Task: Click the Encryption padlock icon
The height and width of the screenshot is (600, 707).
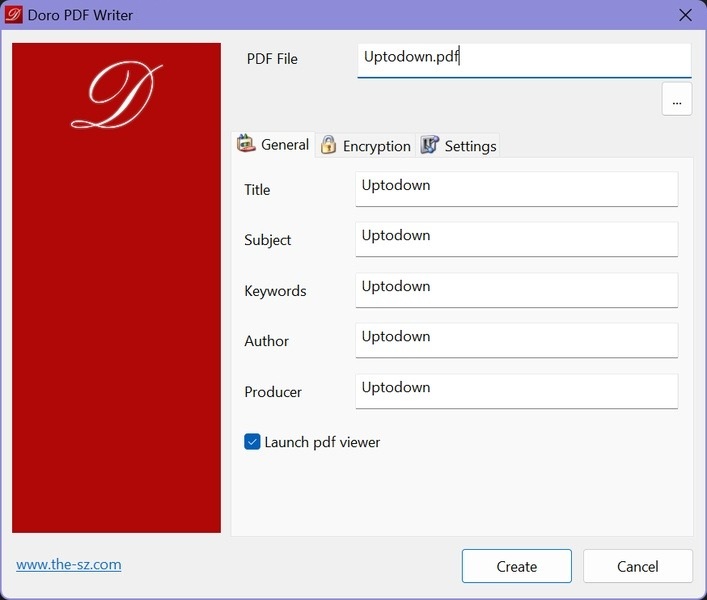Action: pyautogui.click(x=328, y=146)
